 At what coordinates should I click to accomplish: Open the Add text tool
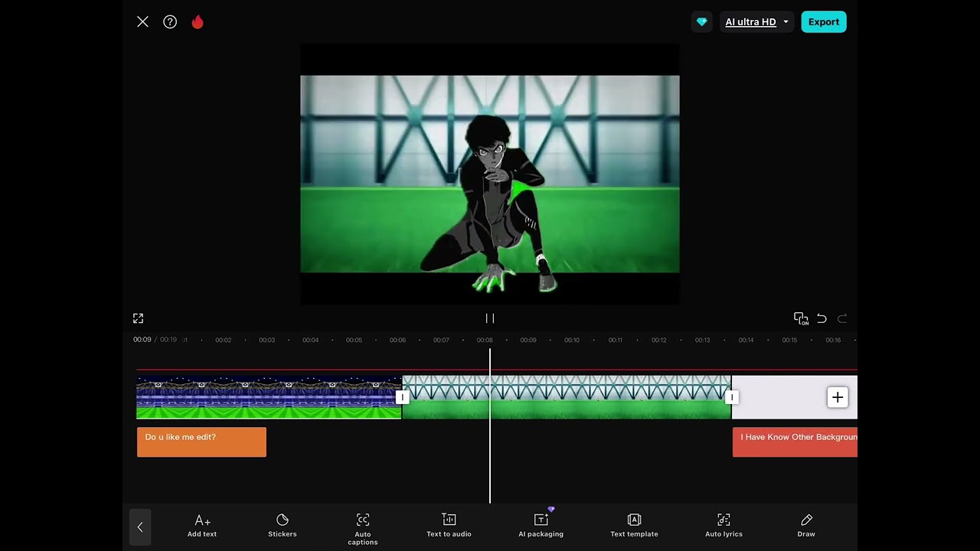(x=202, y=526)
